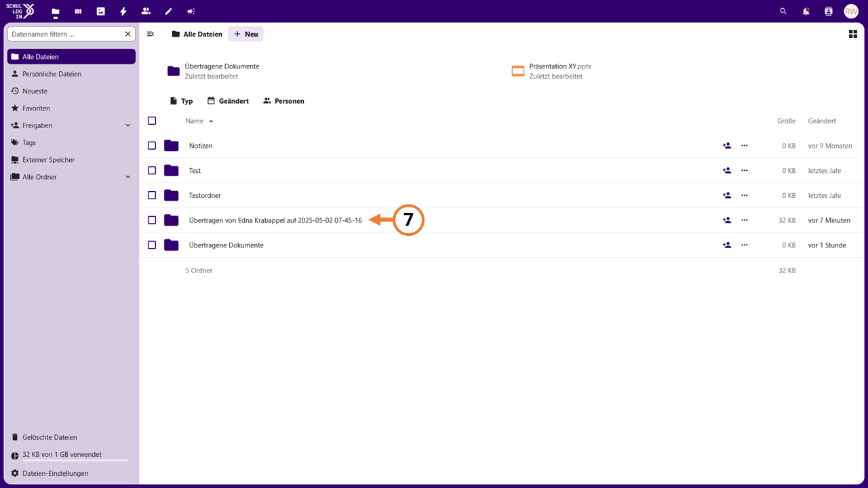Open the RW user avatar menu
Screen dimensions: 868x488
[851, 12]
